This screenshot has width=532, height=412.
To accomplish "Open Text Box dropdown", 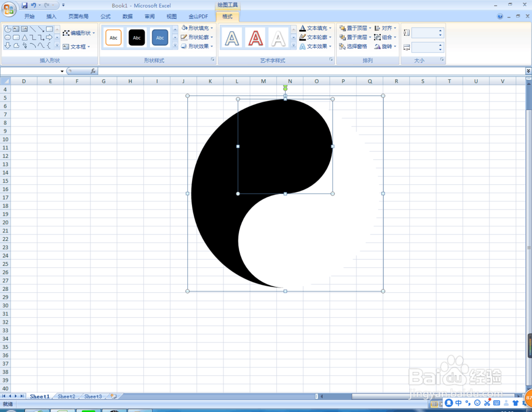I will point(76,47).
